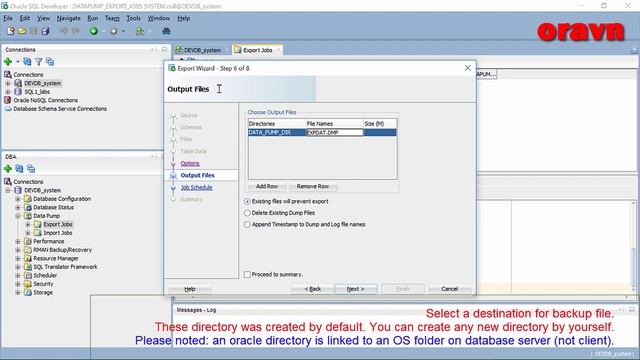Click the green Back navigation icon

[x=94, y=31]
